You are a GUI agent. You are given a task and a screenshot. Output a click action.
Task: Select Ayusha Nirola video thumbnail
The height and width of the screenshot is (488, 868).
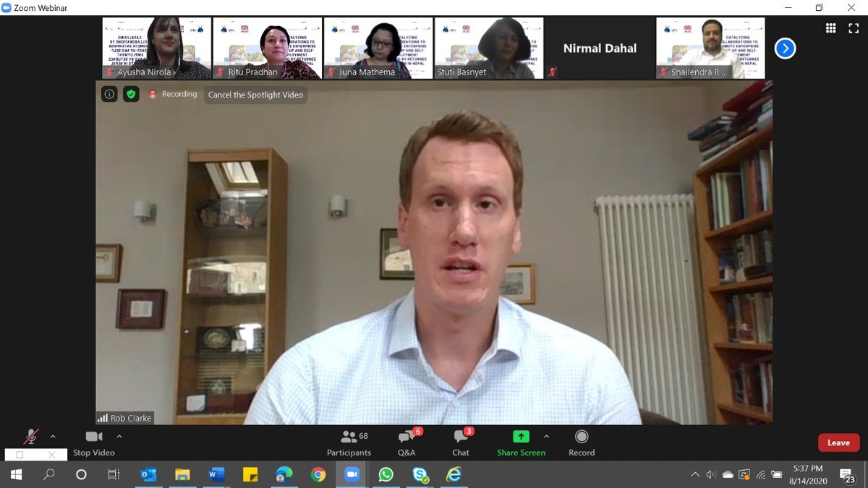click(x=156, y=48)
